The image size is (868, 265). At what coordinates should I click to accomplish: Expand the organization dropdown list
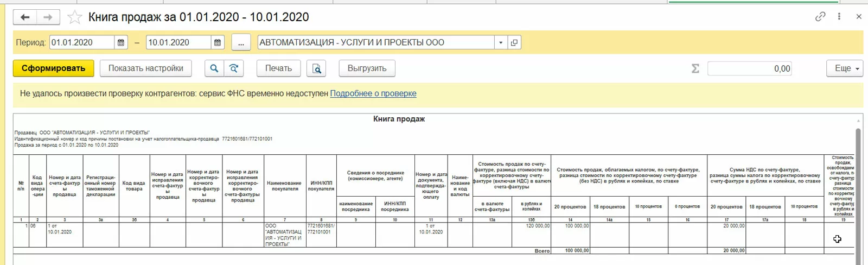tap(501, 42)
